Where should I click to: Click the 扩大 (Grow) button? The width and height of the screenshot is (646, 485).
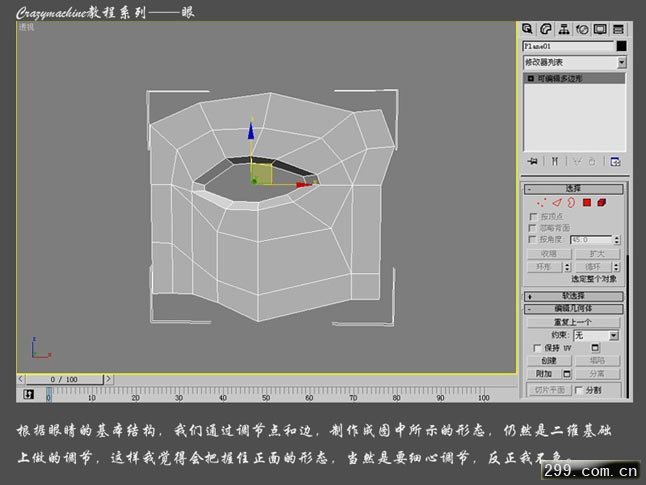click(597, 254)
